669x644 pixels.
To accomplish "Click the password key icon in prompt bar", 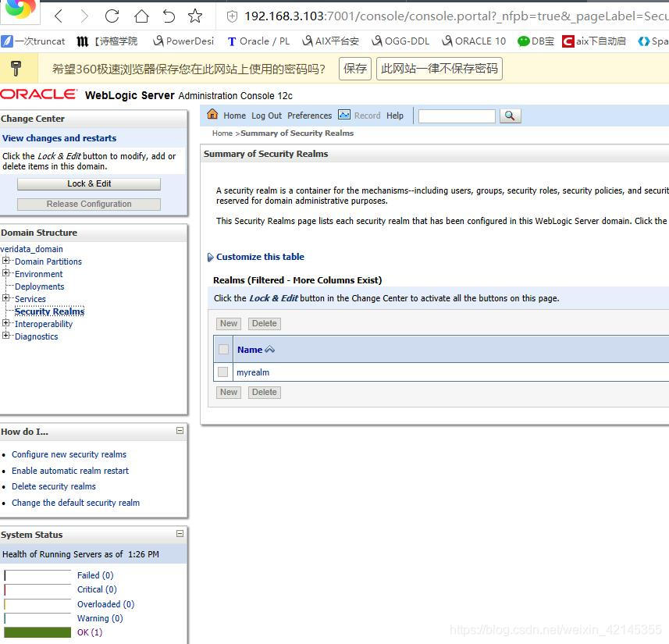I will coord(16,68).
